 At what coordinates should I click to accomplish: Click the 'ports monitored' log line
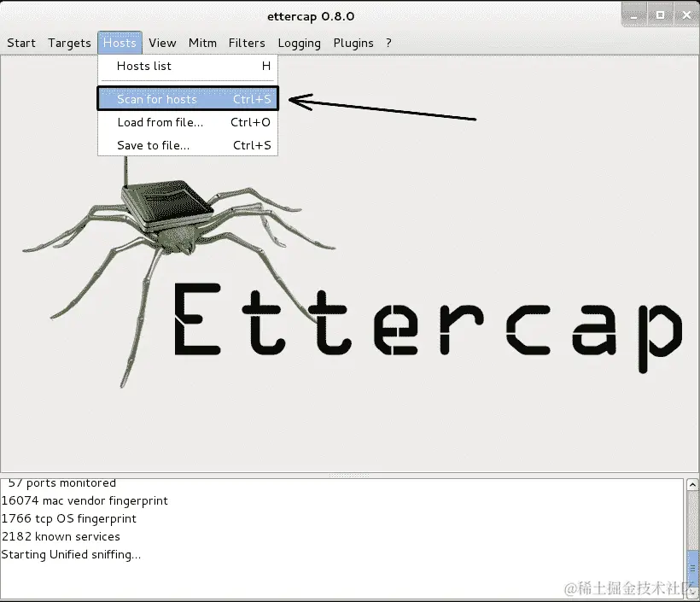tap(62, 483)
